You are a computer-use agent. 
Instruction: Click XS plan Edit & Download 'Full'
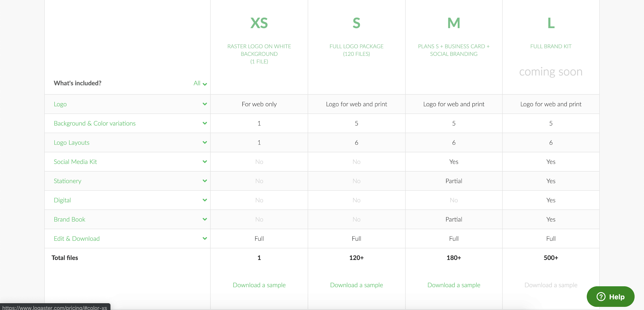pyautogui.click(x=259, y=238)
